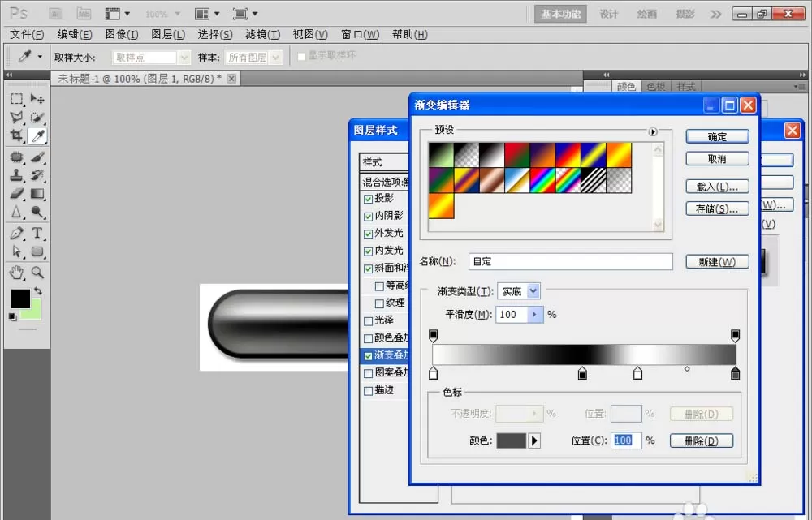Viewport: 812px width, 520px height.
Task: Uncheck the 投影 layer style
Action: click(x=368, y=199)
